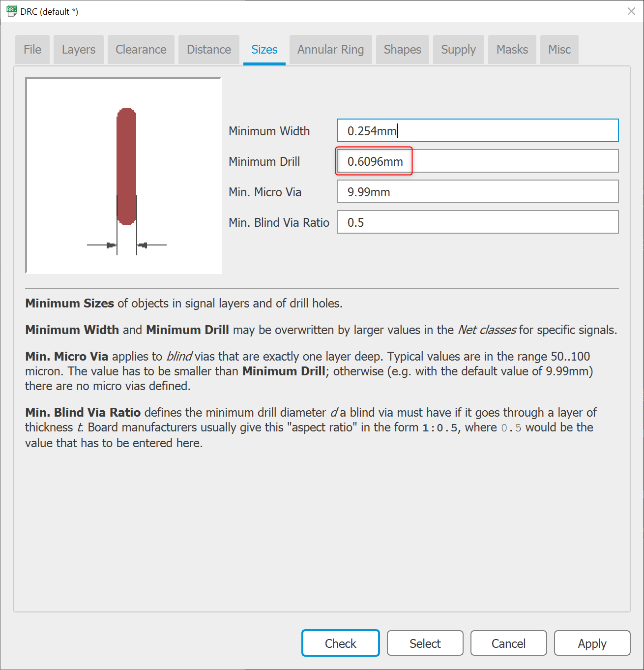644x670 pixels.
Task: Open the Misc tab
Action: pyautogui.click(x=559, y=49)
